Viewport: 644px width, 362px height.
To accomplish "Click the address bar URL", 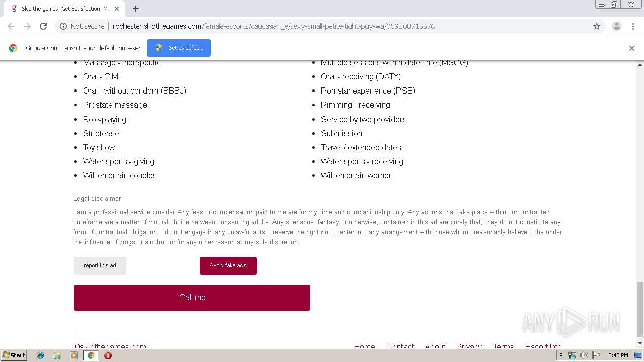I will [274, 26].
